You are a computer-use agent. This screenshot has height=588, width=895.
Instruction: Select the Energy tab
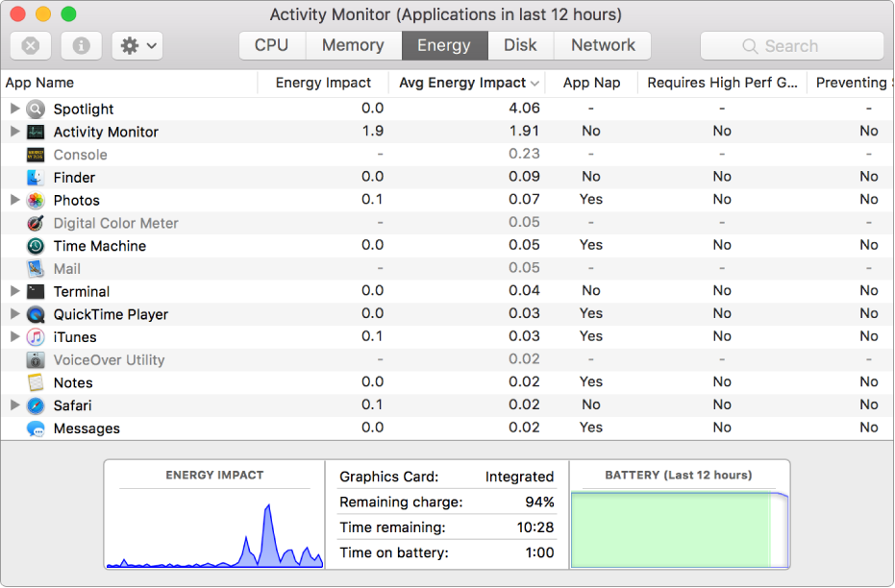[445, 45]
